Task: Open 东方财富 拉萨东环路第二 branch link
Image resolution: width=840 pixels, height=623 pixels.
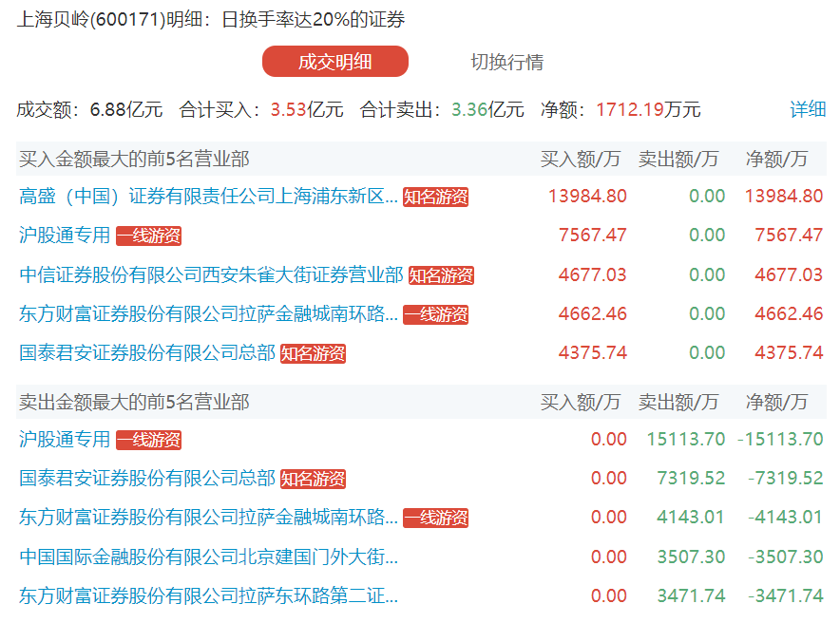Action: point(208,596)
